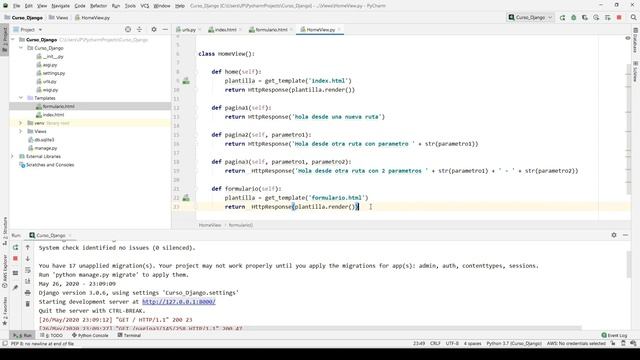Expand External Libraries node
Screen dimensions: 640x360
pyautogui.click(x=12, y=156)
